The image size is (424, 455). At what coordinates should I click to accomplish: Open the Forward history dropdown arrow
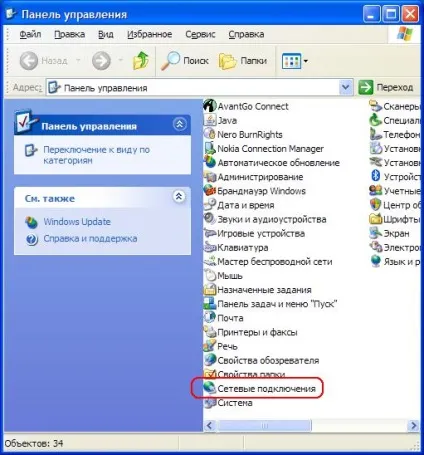pos(121,61)
